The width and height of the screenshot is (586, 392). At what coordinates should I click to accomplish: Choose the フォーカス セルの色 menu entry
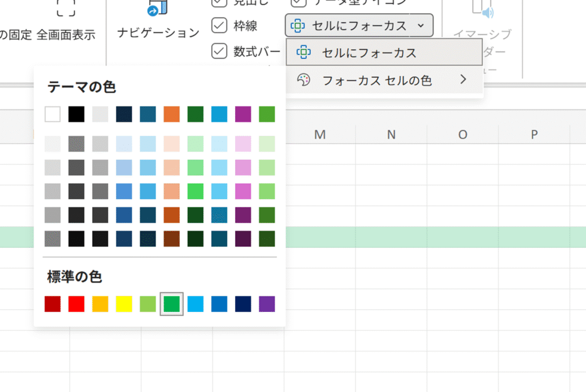pyautogui.click(x=377, y=80)
